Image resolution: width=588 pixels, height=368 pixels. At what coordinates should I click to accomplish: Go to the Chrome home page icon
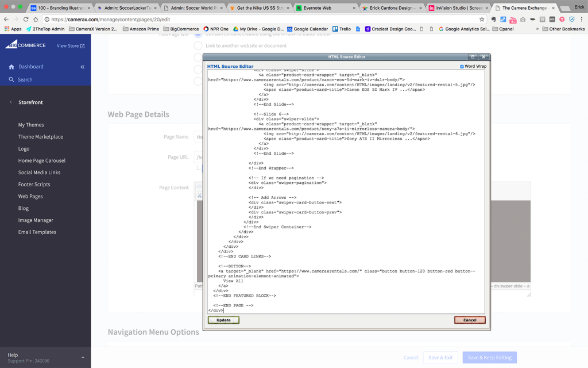coord(35,19)
